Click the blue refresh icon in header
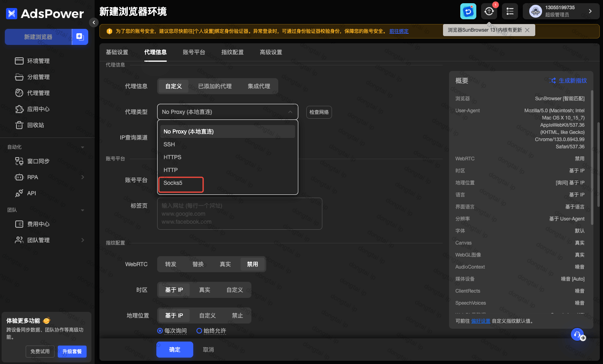Screen dimensions: 603x364 click(468, 12)
